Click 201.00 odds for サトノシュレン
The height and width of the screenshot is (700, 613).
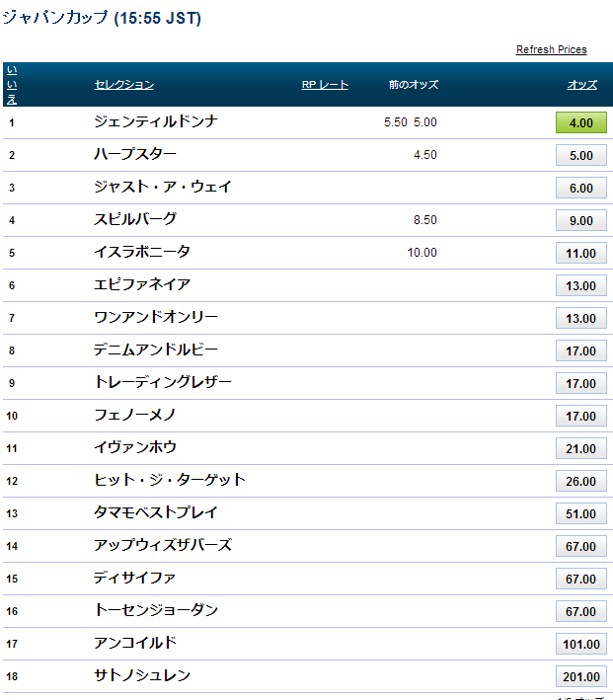(x=580, y=677)
